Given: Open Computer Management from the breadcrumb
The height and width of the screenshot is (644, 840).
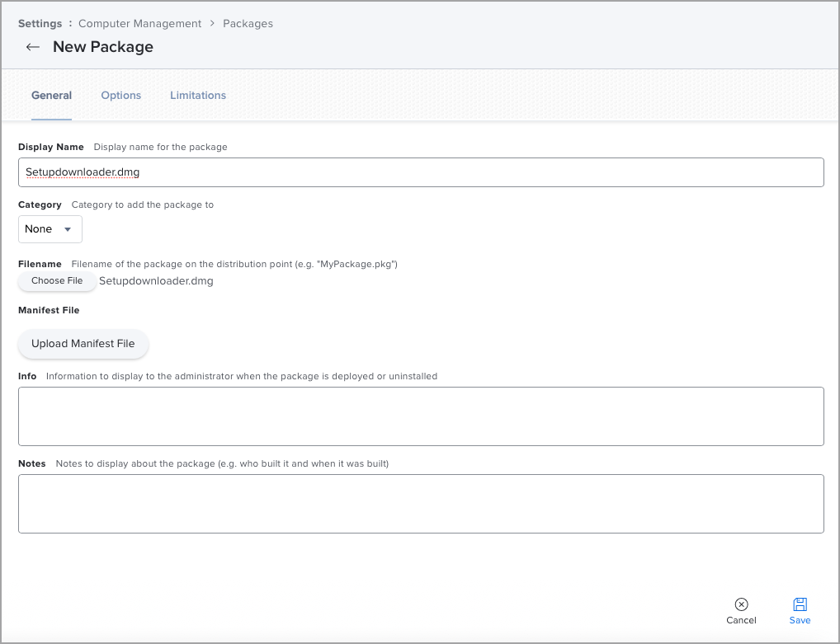Looking at the screenshot, I should (139, 23).
